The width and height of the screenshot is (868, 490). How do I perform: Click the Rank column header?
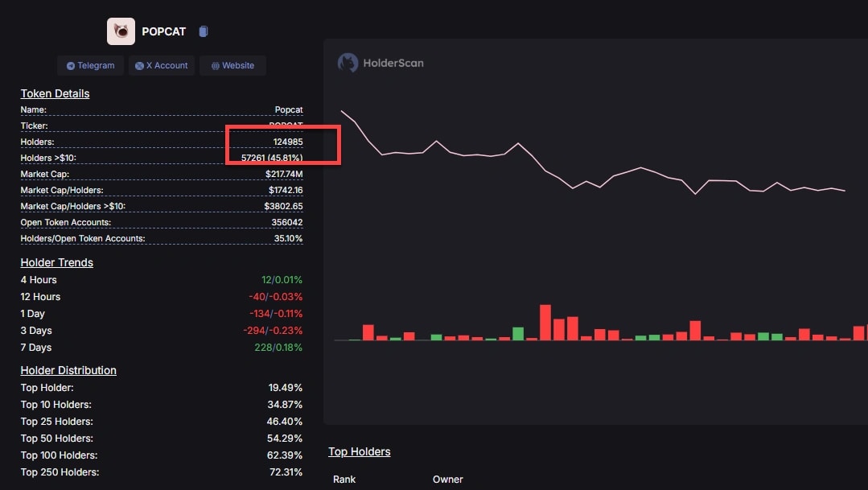[344, 480]
